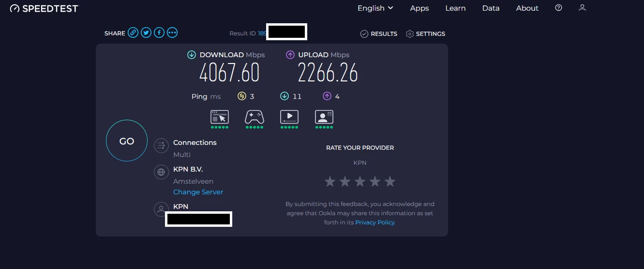Click the download speed value 4067.60
Viewport: 644px width, 269px height.
tap(229, 73)
